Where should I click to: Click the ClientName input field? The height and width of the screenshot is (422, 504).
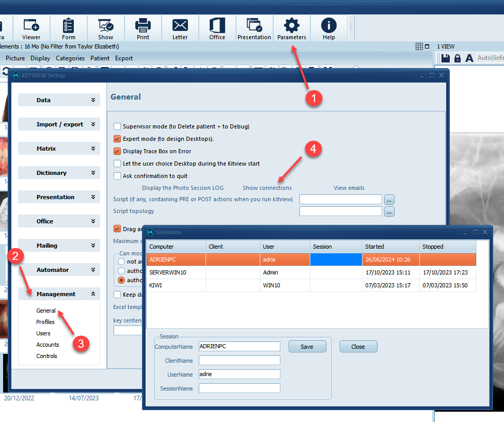pos(240,361)
